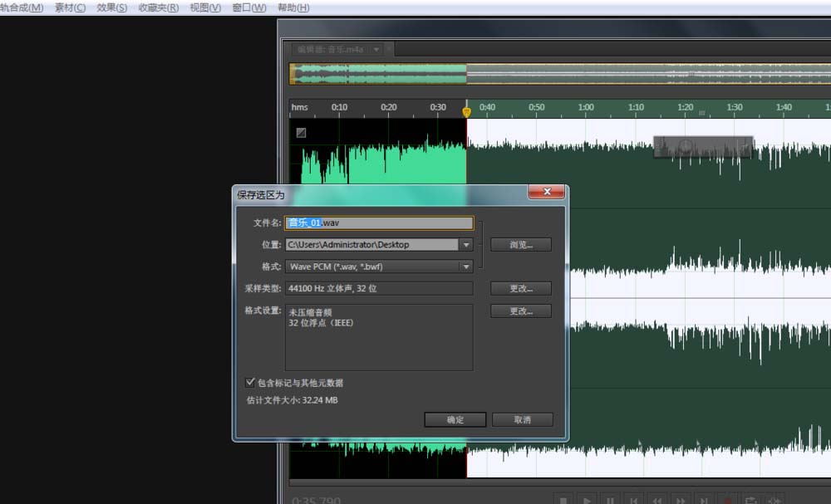
Task: Click the 更改 button beside sample type
Action: 521,288
